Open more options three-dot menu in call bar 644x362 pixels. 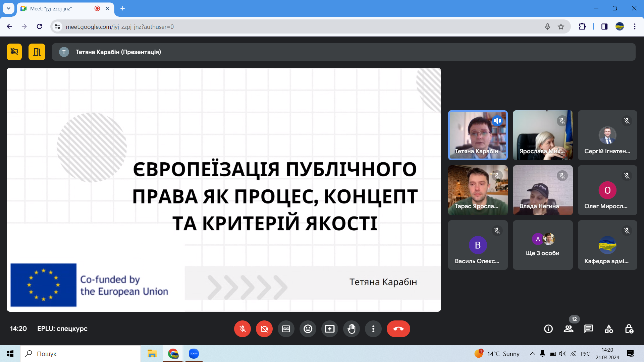(x=373, y=329)
